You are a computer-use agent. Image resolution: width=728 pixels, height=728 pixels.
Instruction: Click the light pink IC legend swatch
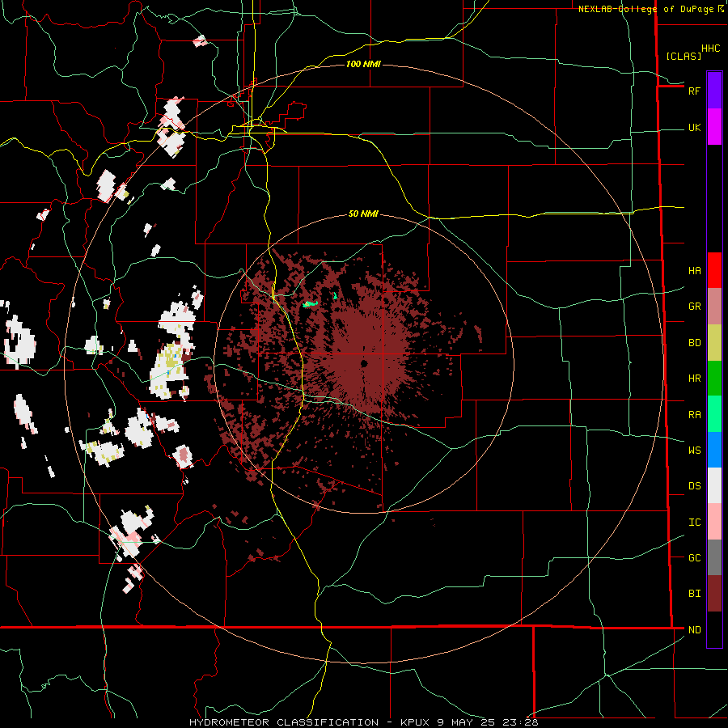(714, 522)
